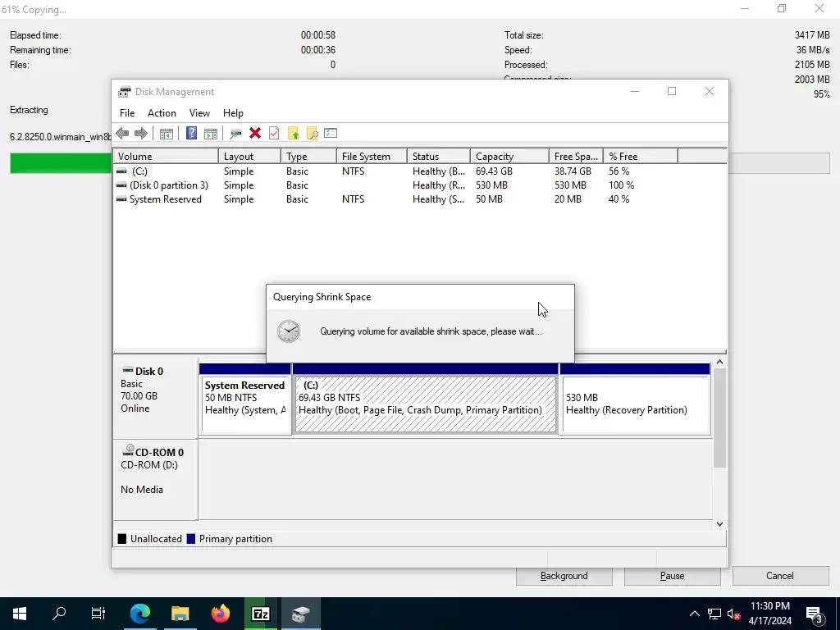Sort by Type column header

308,157
